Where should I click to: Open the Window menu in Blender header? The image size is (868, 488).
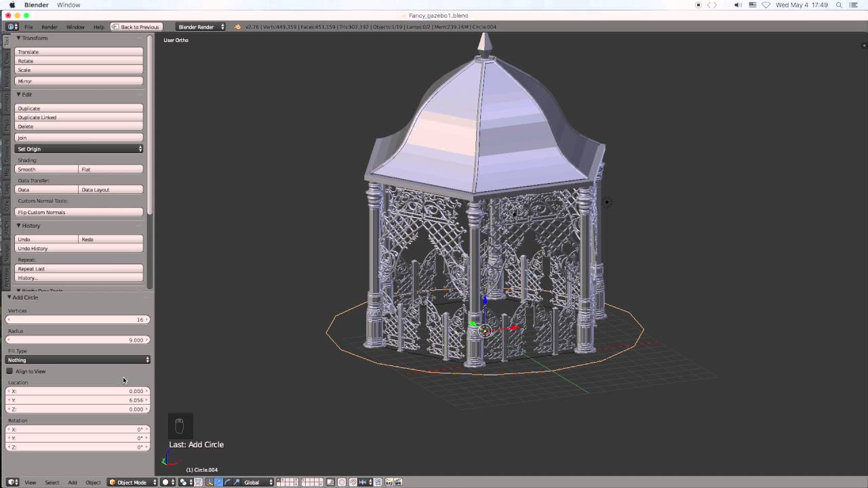[x=75, y=27]
